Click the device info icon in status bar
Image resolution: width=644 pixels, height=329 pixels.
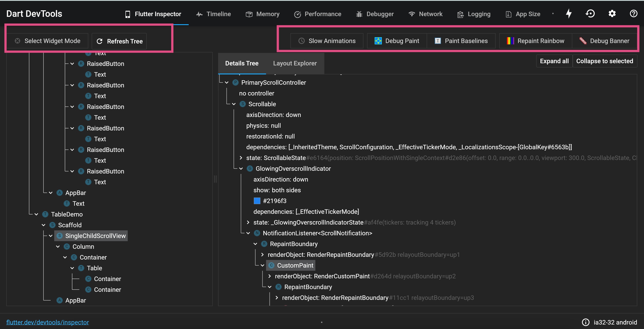point(586,322)
